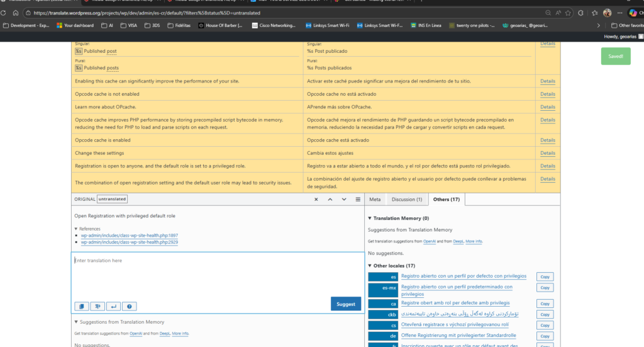Collapse the Other locales (17) section

(x=370, y=266)
